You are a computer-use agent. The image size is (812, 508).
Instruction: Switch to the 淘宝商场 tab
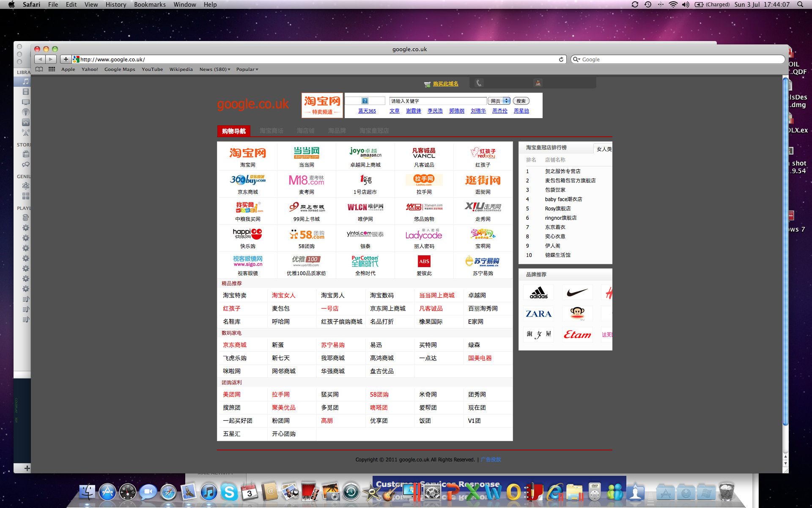pos(272,131)
